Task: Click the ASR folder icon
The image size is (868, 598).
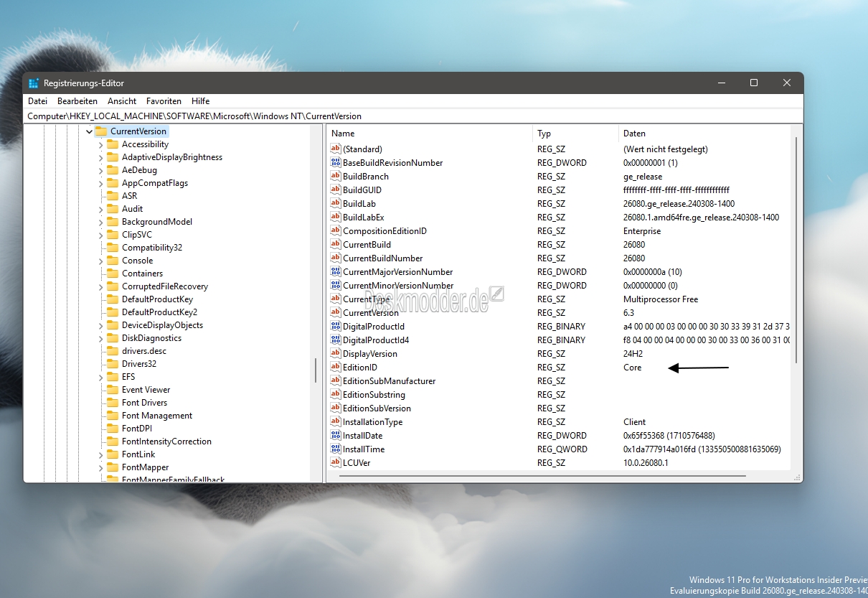Action: (113, 196)
